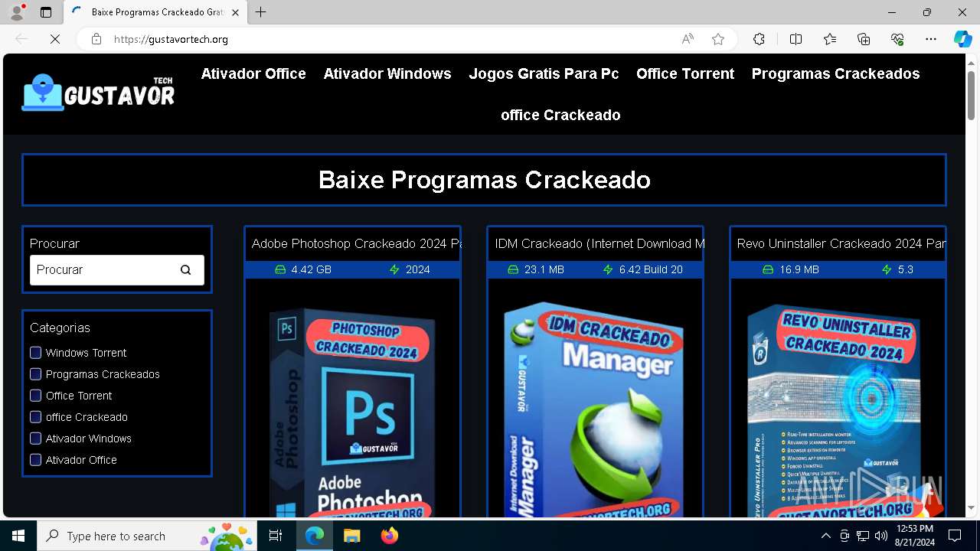980x551 pixels.
Task: Open the network icon in system tray
Action: (863, 536)
